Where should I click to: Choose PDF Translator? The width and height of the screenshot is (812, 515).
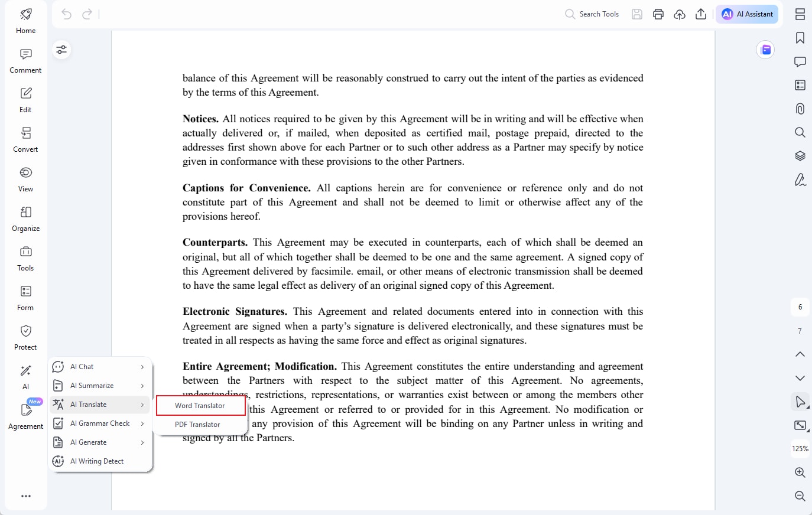[x=201, y=425]
